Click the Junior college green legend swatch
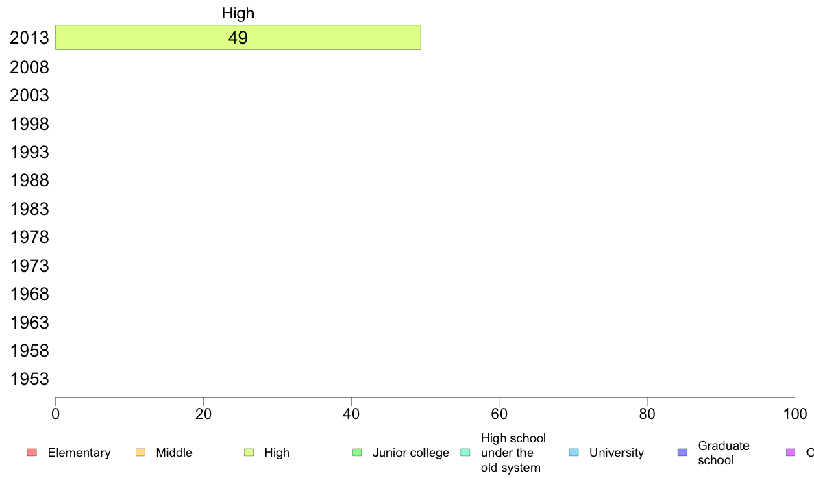Image resolution: width=814 pixels, height=504 pixels. point(357,453)
